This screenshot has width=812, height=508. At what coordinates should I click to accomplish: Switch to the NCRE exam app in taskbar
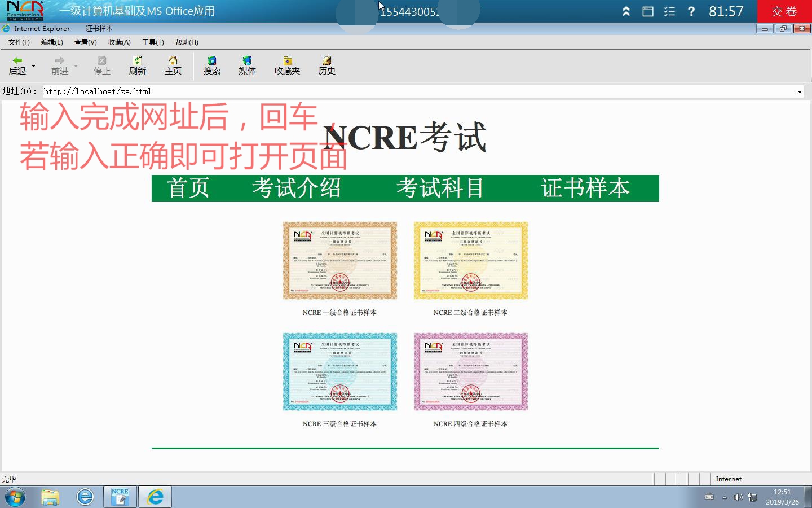(x=120, y=497)
